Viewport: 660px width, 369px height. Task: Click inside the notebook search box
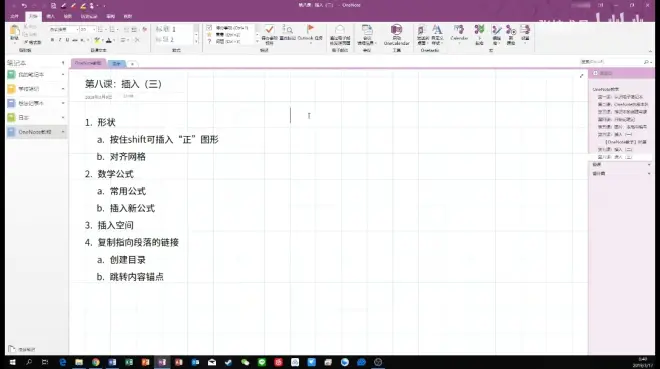coord(612,62)
